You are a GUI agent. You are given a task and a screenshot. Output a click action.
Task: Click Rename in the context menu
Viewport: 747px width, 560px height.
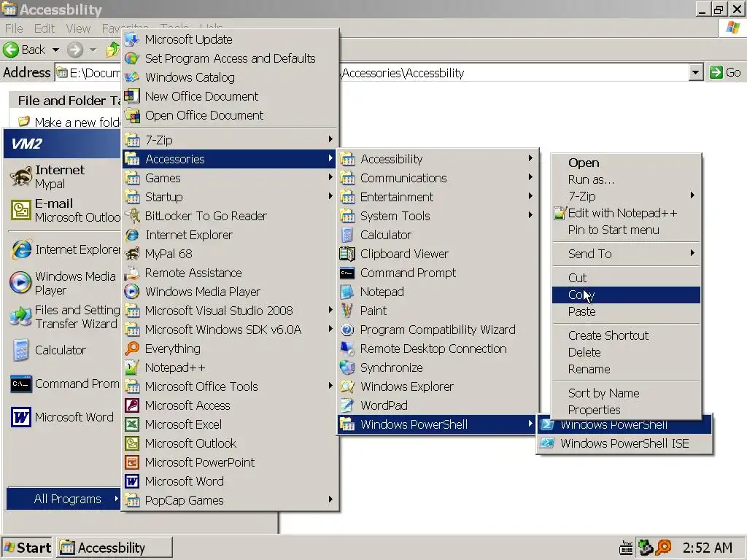click(626, 369)
